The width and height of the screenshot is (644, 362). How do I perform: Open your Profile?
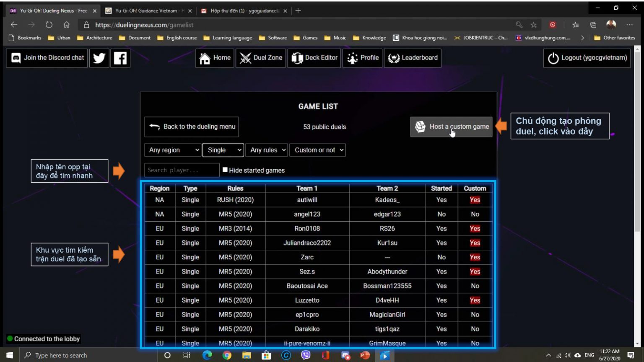click(x=352, y=58)
